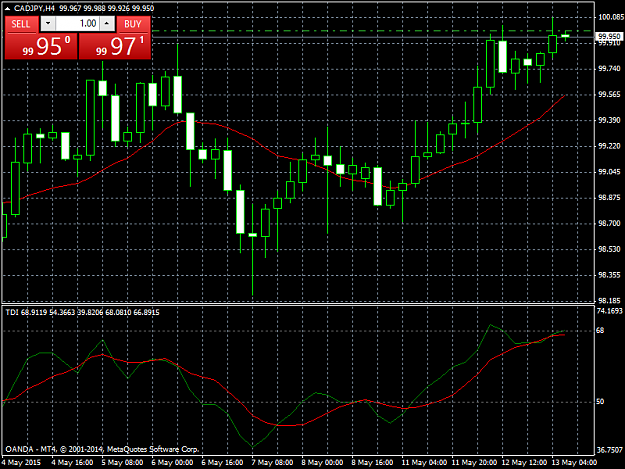Click the OANDA MetaQuotes copyright text
625x469 pixels.
coord(102,449)
